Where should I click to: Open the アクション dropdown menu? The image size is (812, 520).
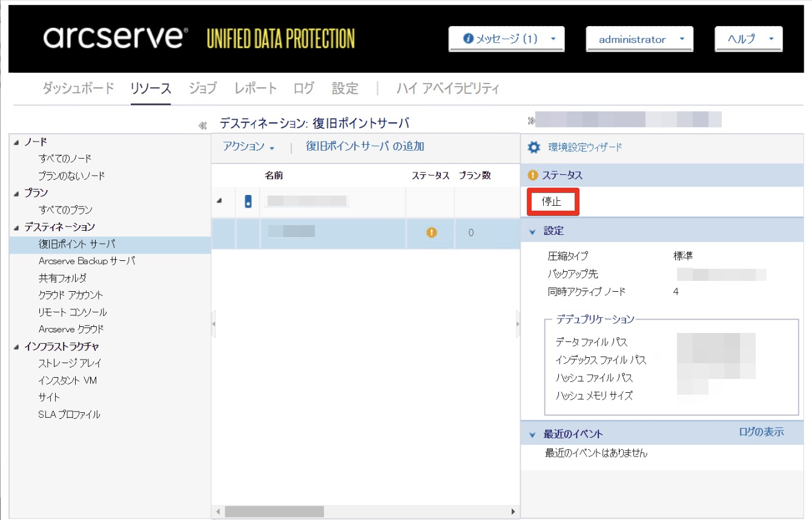(249, 146)
